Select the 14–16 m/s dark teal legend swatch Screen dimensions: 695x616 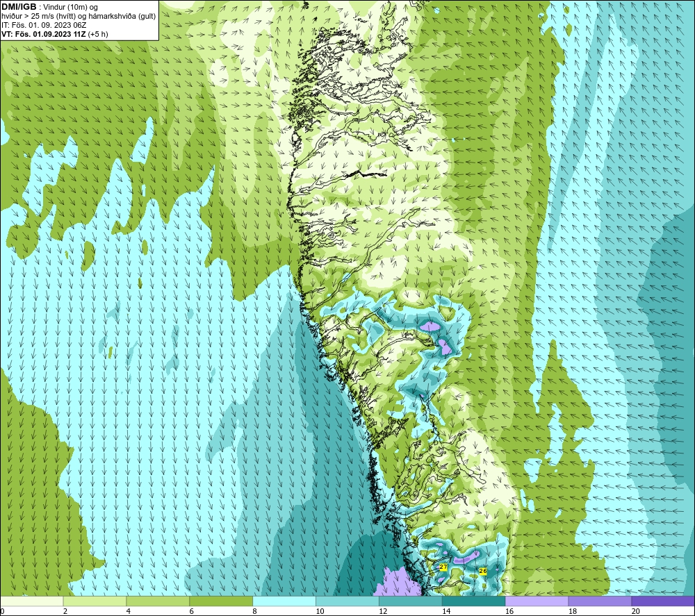[474, 601]
